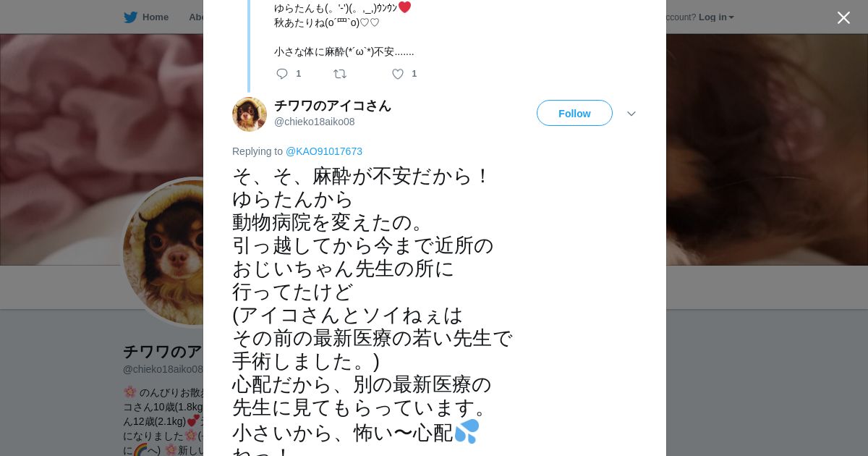Close the tweet overlay with X icon
Viewport: 868px width, 456px height.
[843, 17]
